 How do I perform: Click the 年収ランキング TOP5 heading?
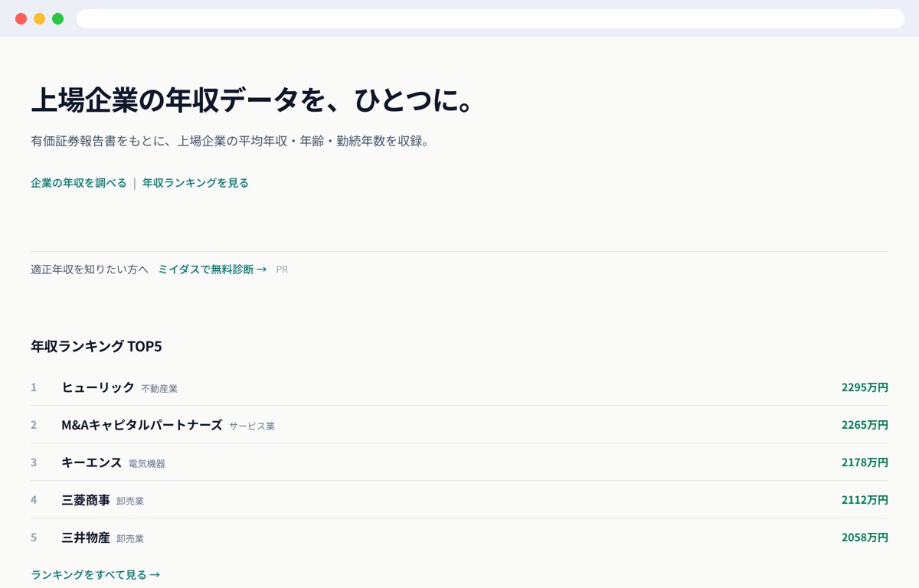point(96,346)
